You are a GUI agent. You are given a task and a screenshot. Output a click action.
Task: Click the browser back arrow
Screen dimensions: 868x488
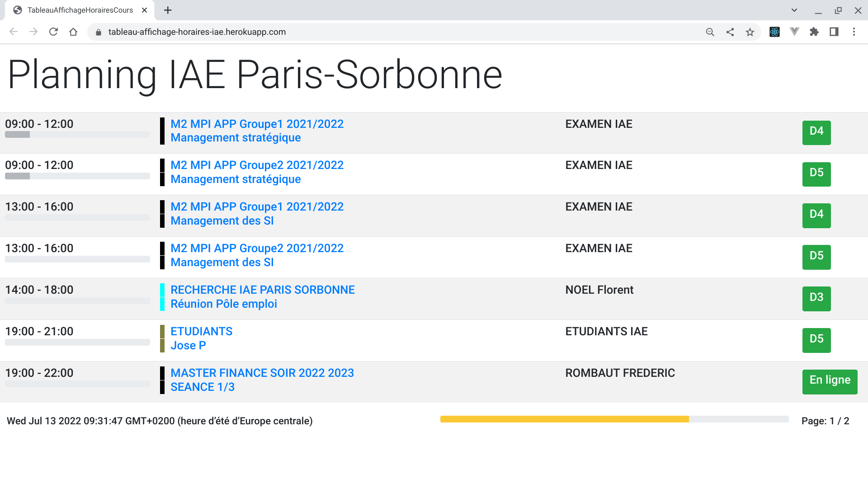tap(14, 32)
